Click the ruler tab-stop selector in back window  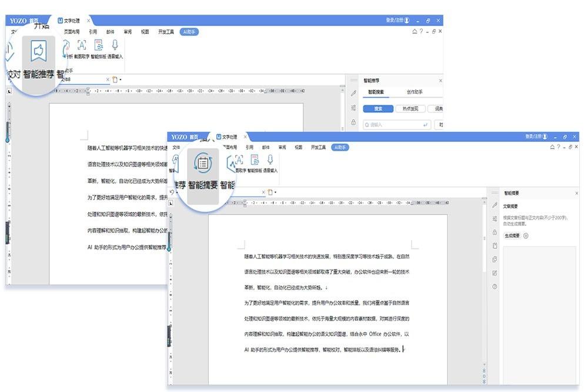9,91
